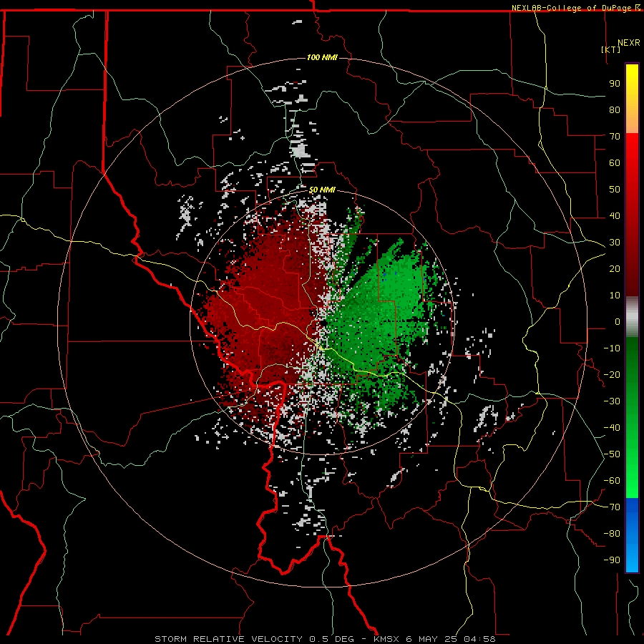Click the positive 90 knot scale label

click(x=615, y=84)
